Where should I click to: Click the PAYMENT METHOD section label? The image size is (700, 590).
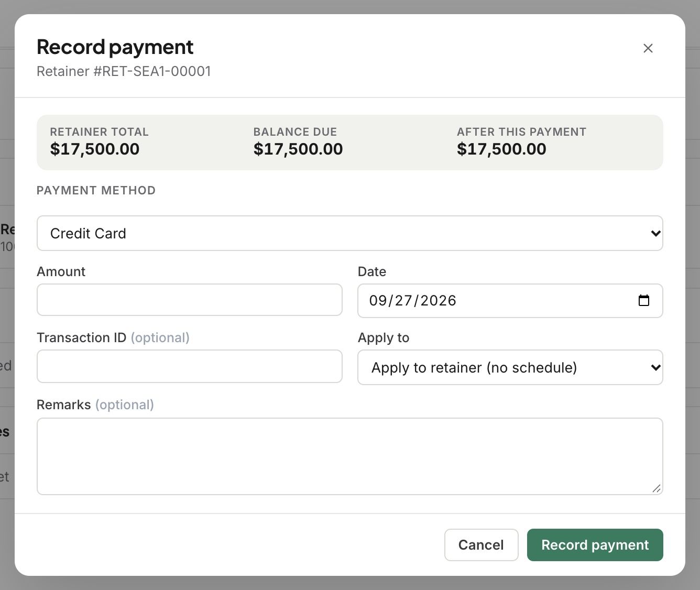pos(96,190)
